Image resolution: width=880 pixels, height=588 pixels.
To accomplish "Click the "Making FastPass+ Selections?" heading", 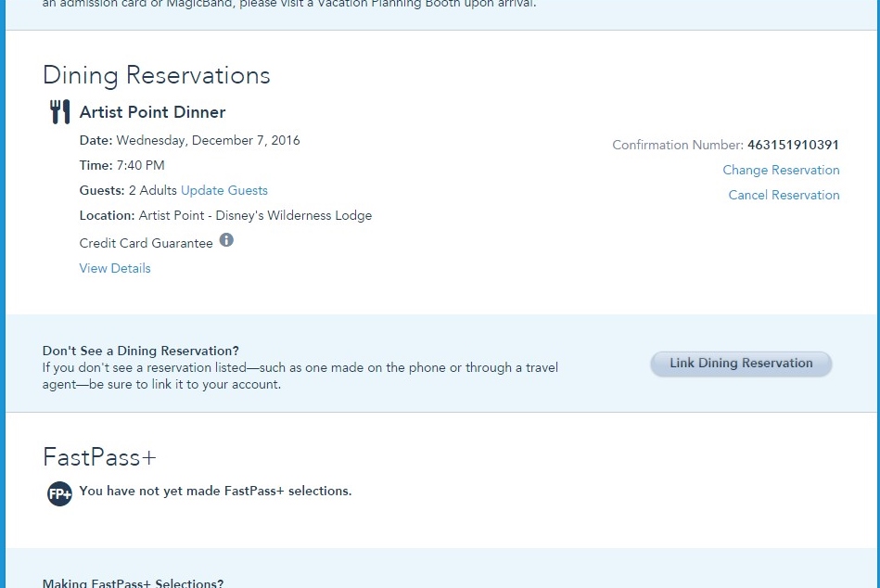I will (133, 582).
